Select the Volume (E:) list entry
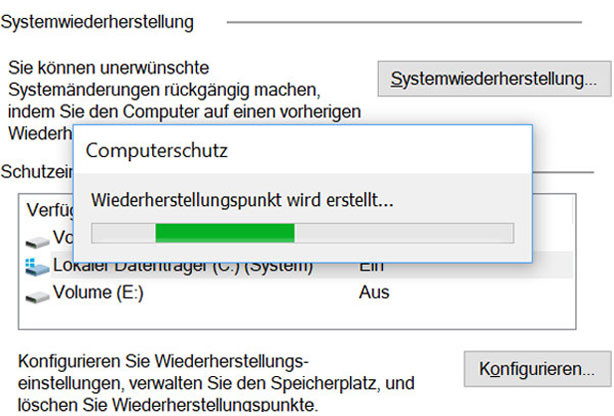Viewport: 614px width, 416px height. pos(98,292)
